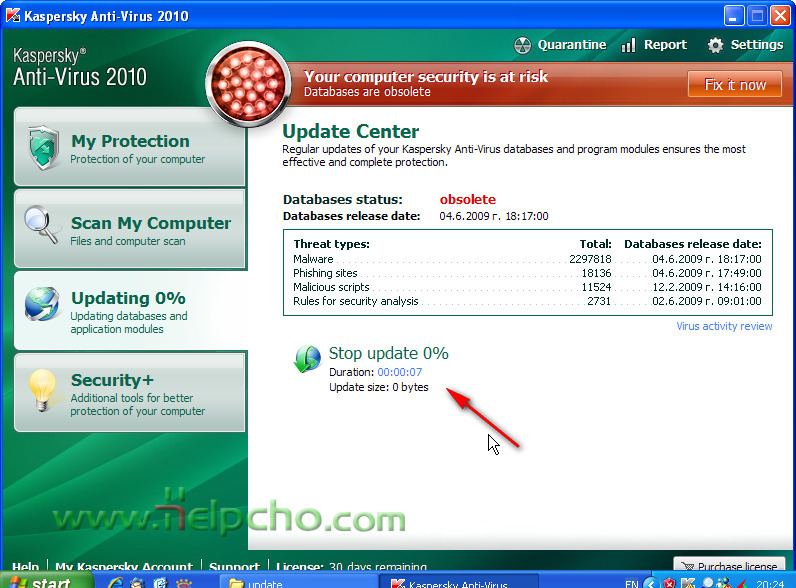Click the Kaspersky tray icon
The image size is (796, 588).
coord(688,583)
